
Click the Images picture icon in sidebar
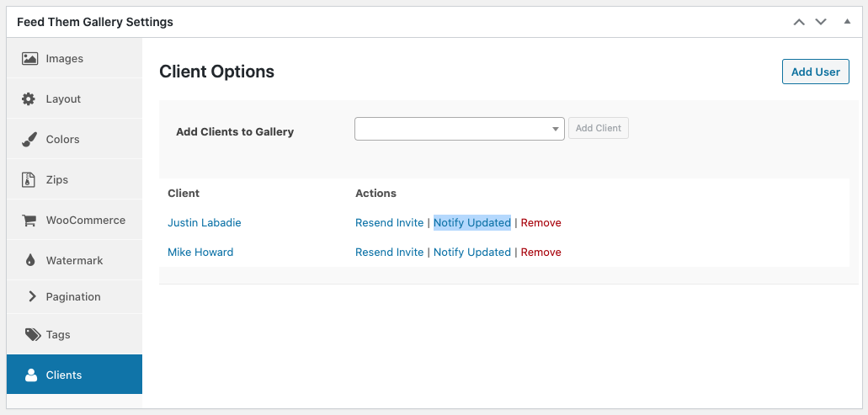tap(30, 58)
